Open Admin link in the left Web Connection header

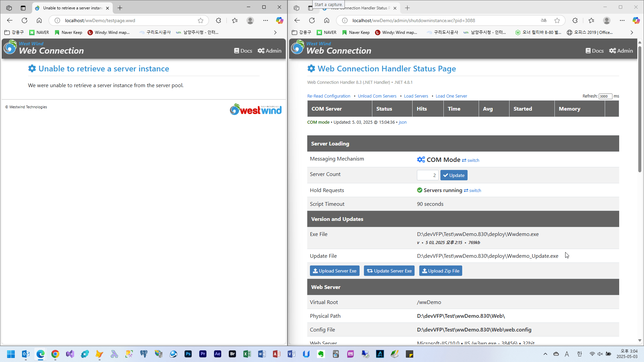(x=269, y=51)
